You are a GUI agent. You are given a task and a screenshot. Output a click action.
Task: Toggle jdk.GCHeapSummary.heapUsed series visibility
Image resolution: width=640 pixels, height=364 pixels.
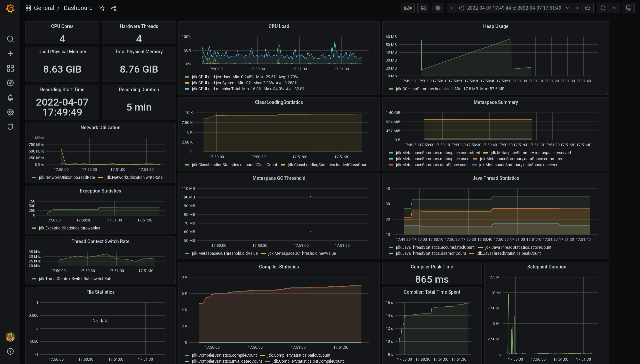(424, 89)
